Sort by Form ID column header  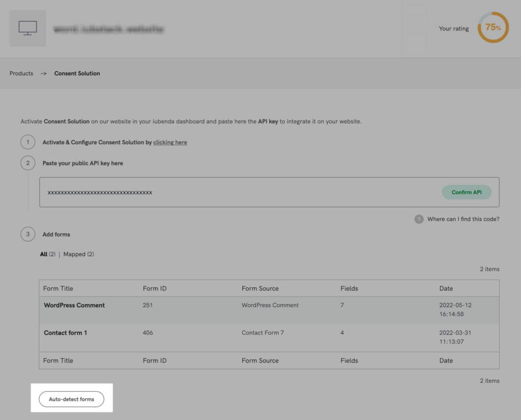tap(154, 288)
